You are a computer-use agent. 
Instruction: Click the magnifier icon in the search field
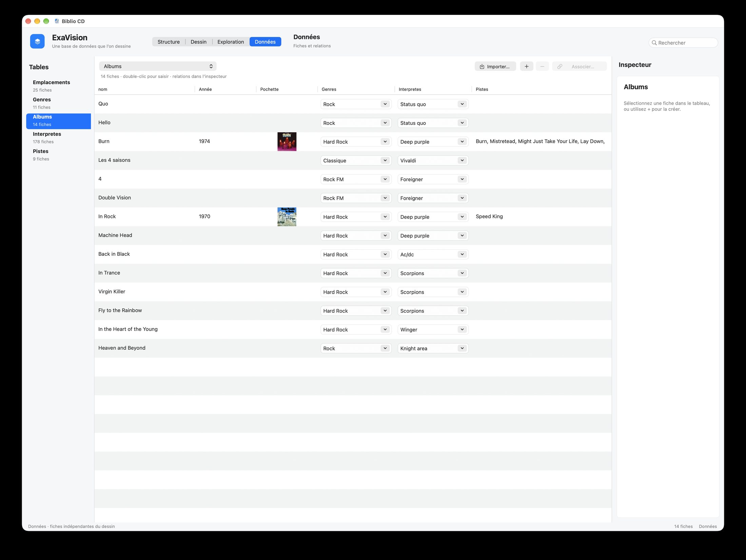(654, 43)
